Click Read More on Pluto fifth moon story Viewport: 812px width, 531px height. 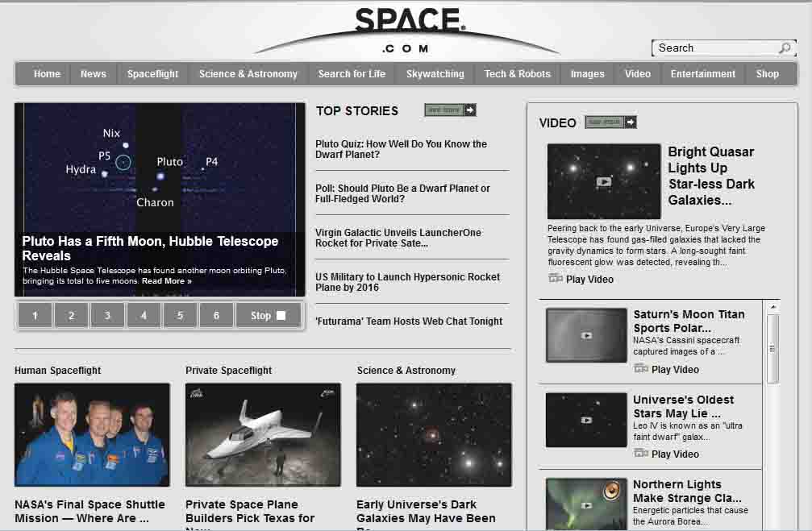[x=167, y=281]
